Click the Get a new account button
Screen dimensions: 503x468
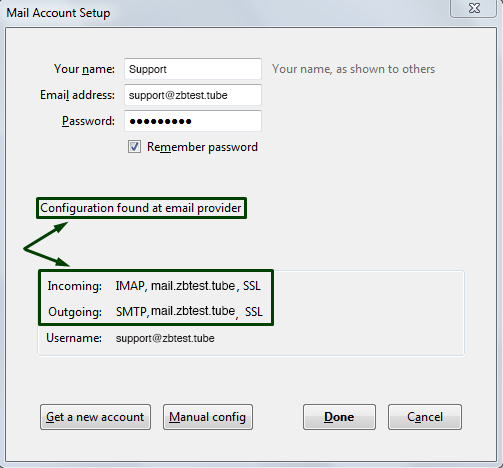click(95, 417)
